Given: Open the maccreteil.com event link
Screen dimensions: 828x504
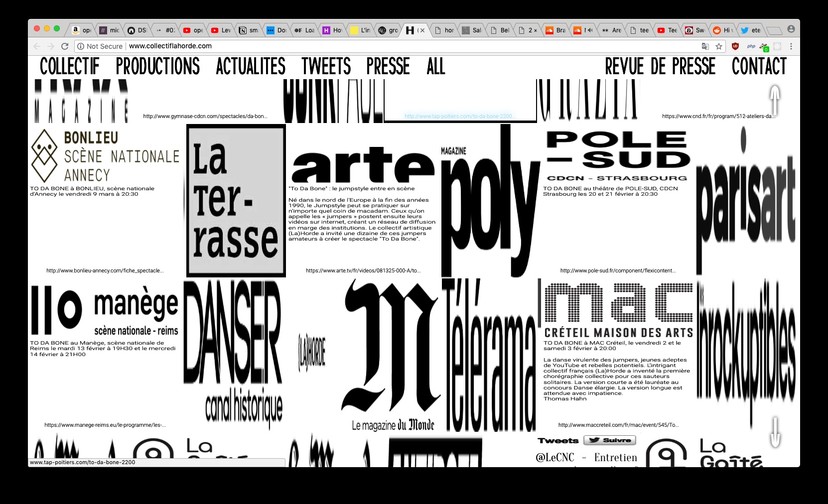Looking at the screenshot, I should (x=618, y=425).
